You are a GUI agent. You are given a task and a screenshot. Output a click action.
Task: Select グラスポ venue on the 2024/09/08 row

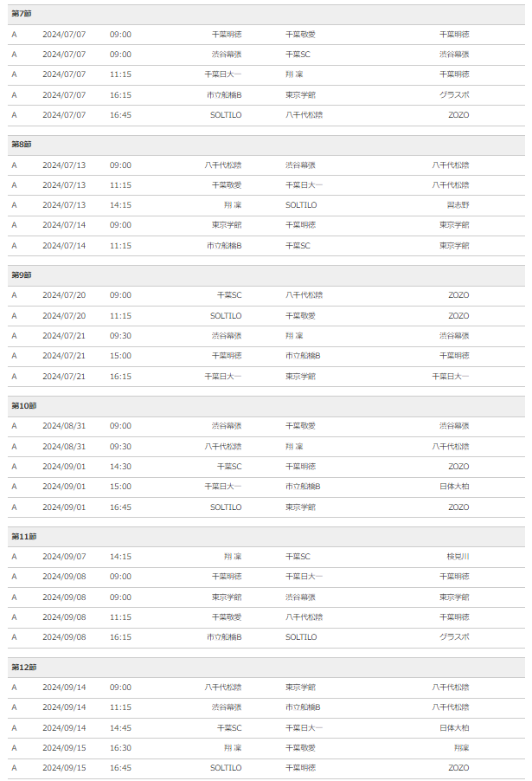454,637
